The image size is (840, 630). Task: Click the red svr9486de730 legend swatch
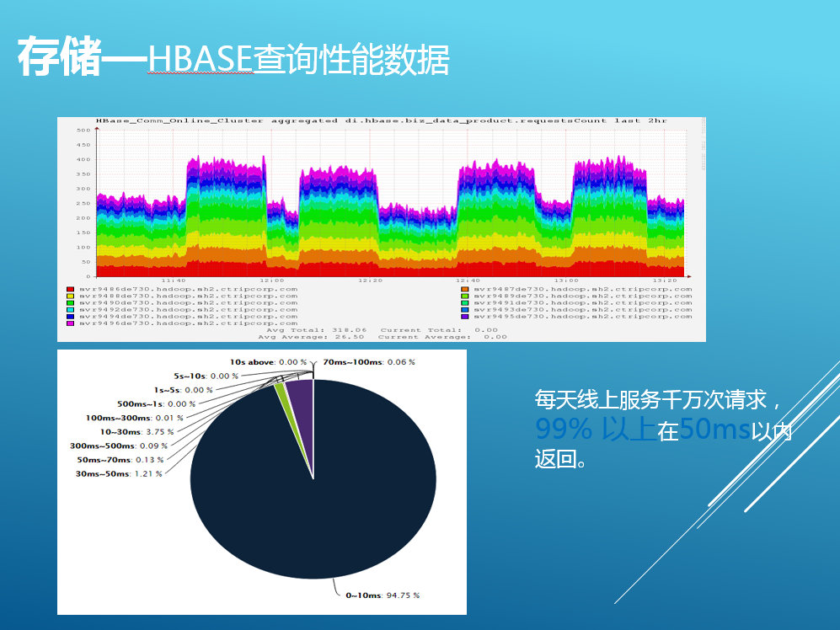70,289
